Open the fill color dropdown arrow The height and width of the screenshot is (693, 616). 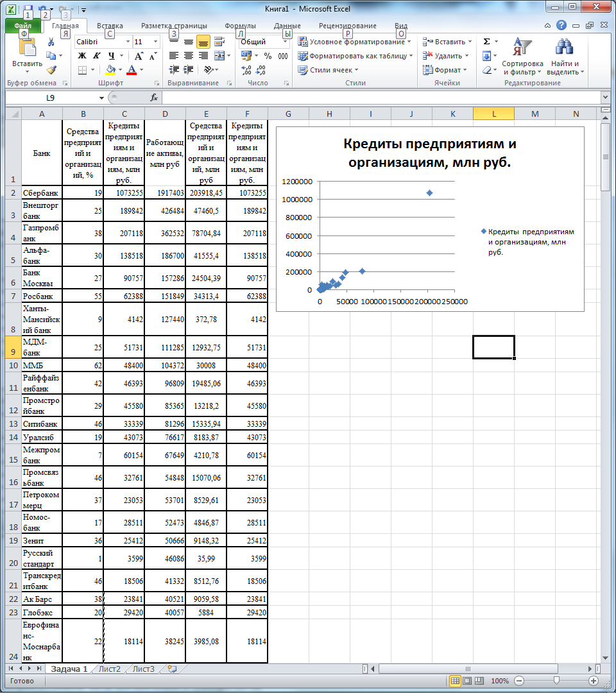(120, 70)
